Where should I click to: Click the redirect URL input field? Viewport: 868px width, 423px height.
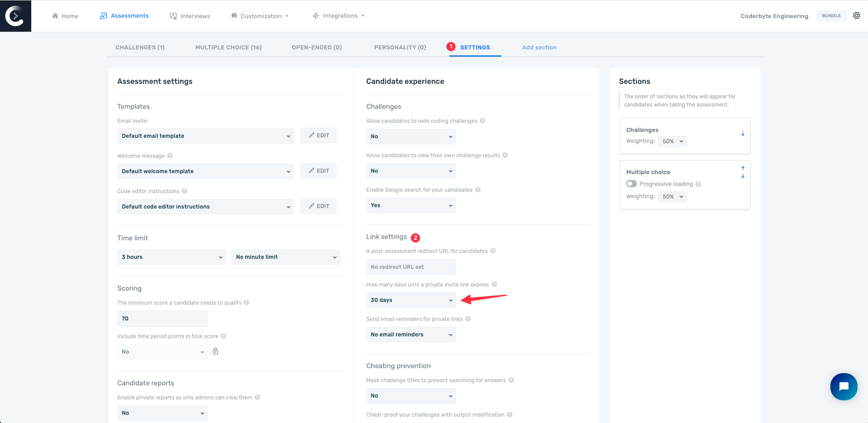pos(411,267)
